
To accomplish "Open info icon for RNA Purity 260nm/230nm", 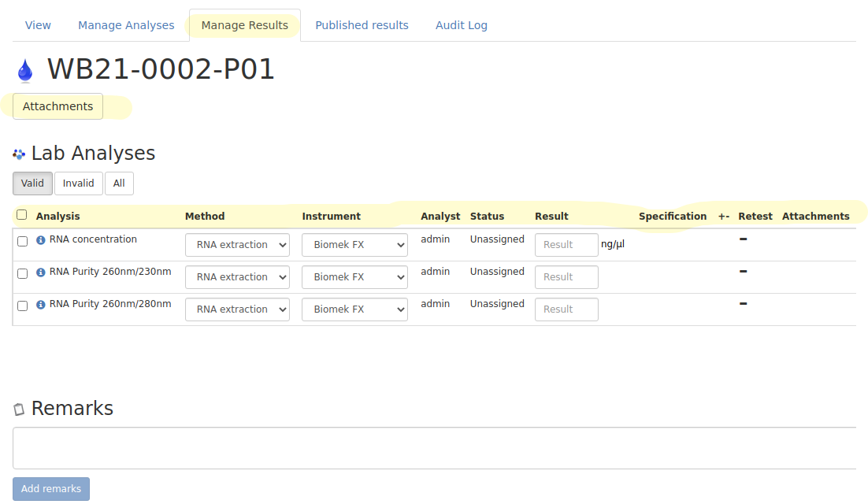I will point(40,271).
